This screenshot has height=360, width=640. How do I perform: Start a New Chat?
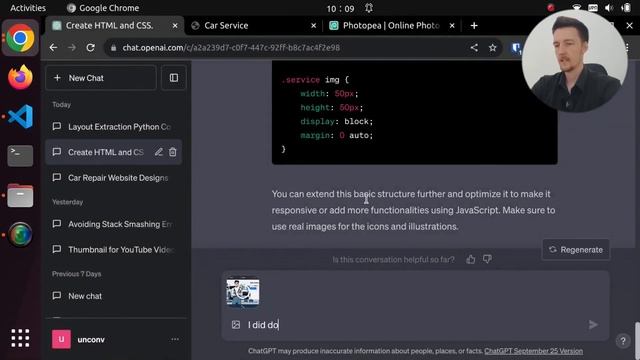[x=101, y=78]
